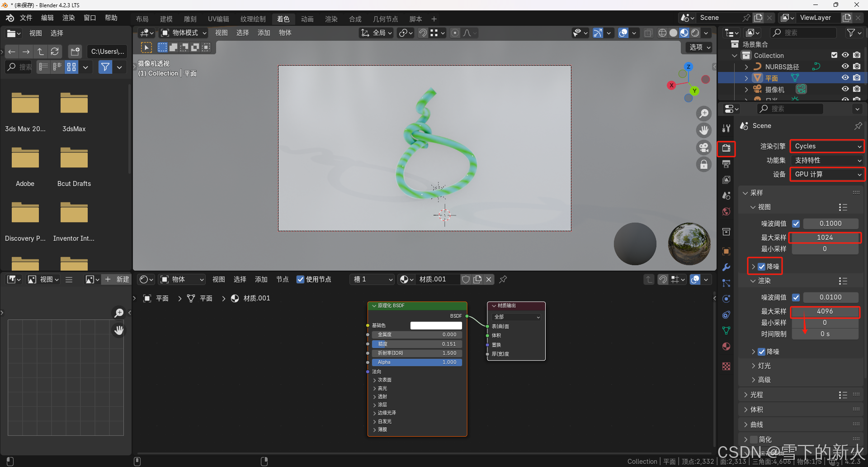
Task: Open the 渲染引擎 Cycles dropdown
Action: [x=827, y=146]
